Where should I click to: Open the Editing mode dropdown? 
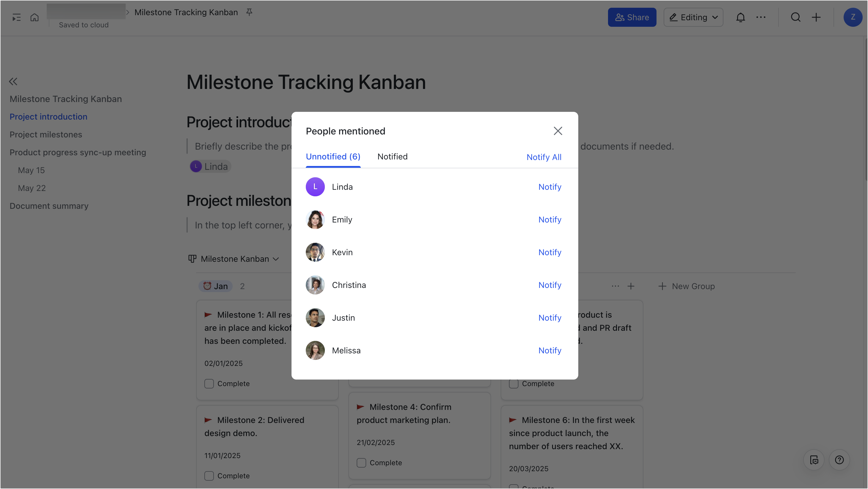pyautogui.click(x=693, y=17)
